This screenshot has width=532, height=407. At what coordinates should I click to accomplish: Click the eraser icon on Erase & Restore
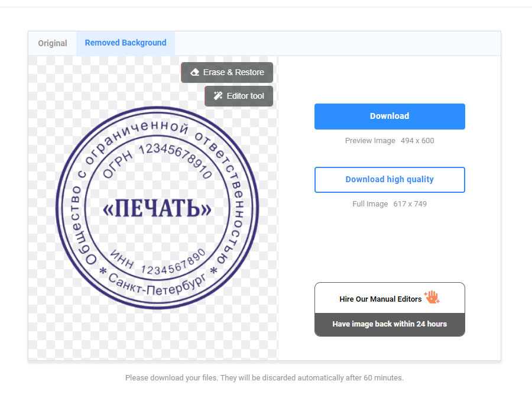[x=194, y=72]
